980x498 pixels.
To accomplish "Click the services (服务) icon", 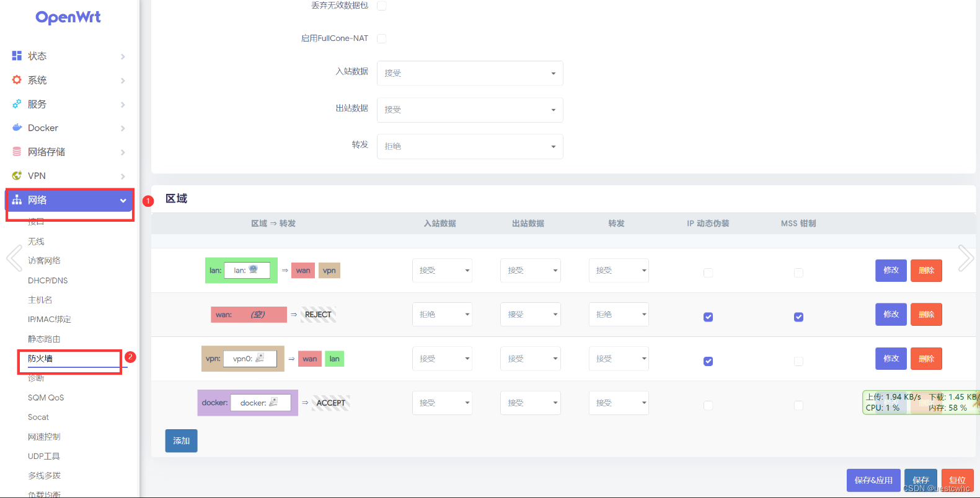I will pos(17,104).
